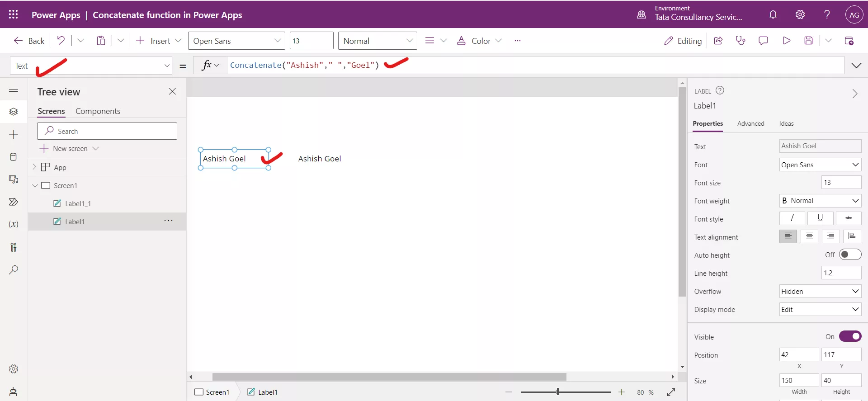Open the Display mode Edit dropdown
Viewport: 868px width, 401px height.
pos(820,309)
